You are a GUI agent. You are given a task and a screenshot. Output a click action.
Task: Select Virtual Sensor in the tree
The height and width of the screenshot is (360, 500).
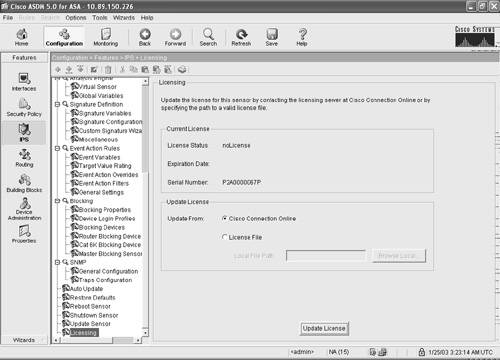tap(94, 87)
